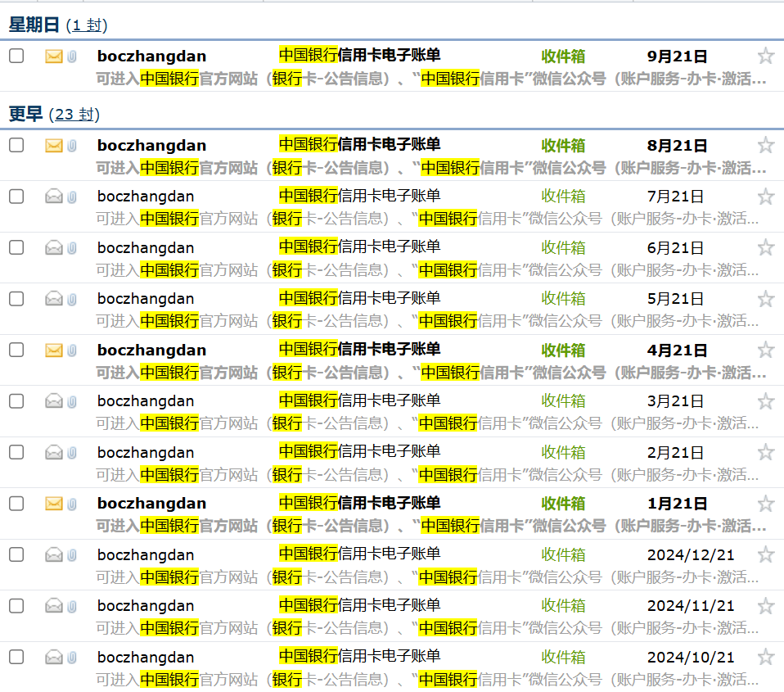Click the date 2024/10/21

pos(691,657)
